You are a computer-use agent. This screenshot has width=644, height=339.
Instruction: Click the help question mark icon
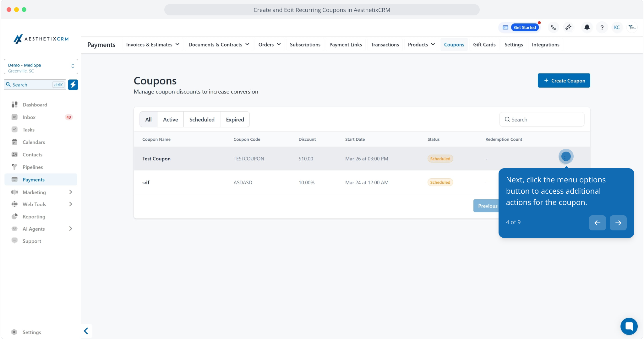602,27
